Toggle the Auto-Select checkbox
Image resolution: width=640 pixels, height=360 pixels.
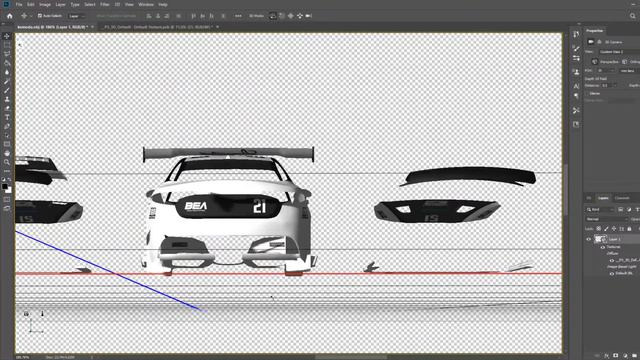[x=40, y=16]
